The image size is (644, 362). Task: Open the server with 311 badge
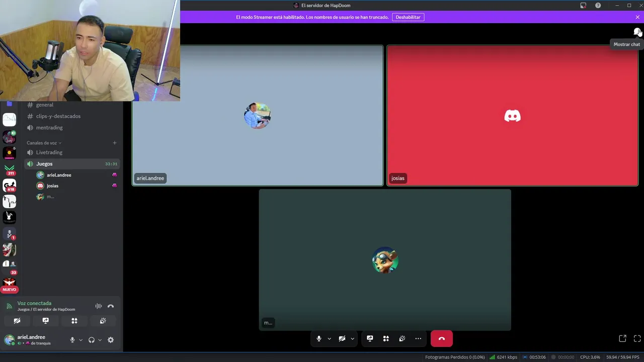[x=10, y=169]
